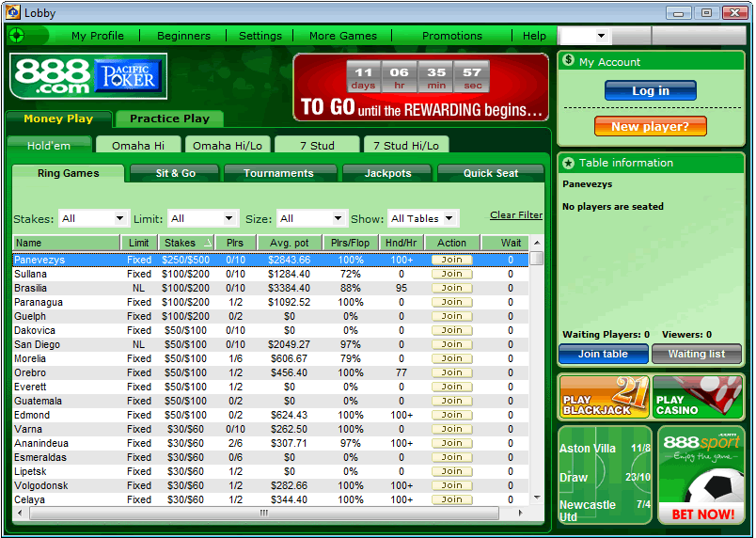Click the Clear Filter link

point(516,215)
